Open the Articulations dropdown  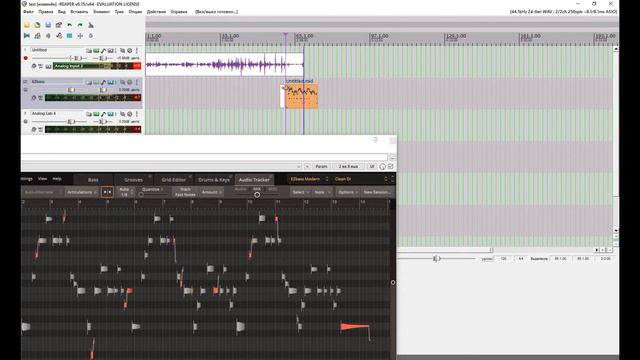(x=82, y=192)
